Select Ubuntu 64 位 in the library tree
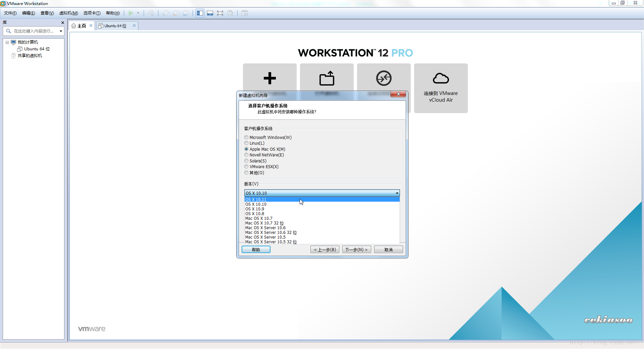Image resolution: width=644 pixels, height=349 pixels. pos(37,49)
